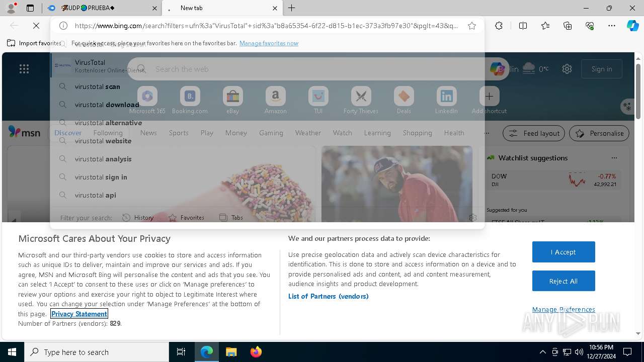The width and height of the screenshot is (644, 362).
Task: Open the Manage Preferences link
Action: tap(563, 309)
